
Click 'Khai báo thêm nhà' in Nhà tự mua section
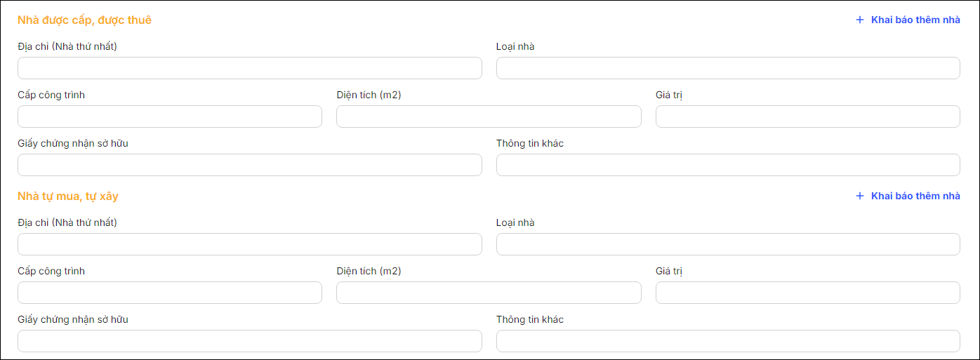[x=915, y=196]
